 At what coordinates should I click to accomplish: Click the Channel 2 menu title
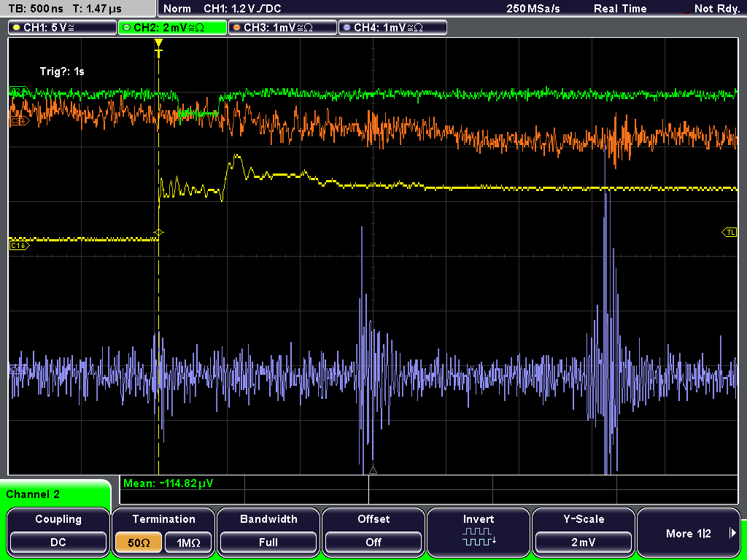point(33,494)
